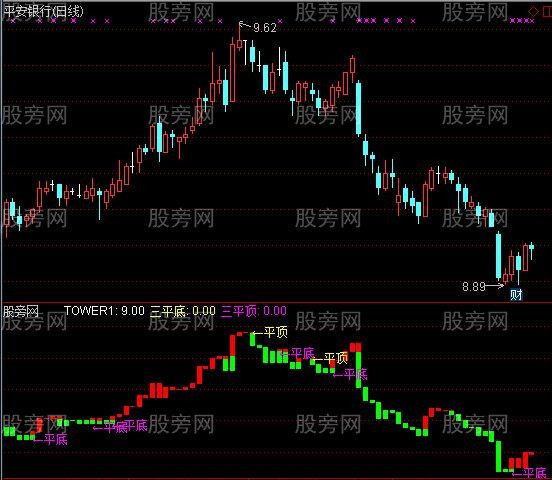Click the 股旁网 indicator name label
Screen dimensions: 552x480
coord(21,311)
